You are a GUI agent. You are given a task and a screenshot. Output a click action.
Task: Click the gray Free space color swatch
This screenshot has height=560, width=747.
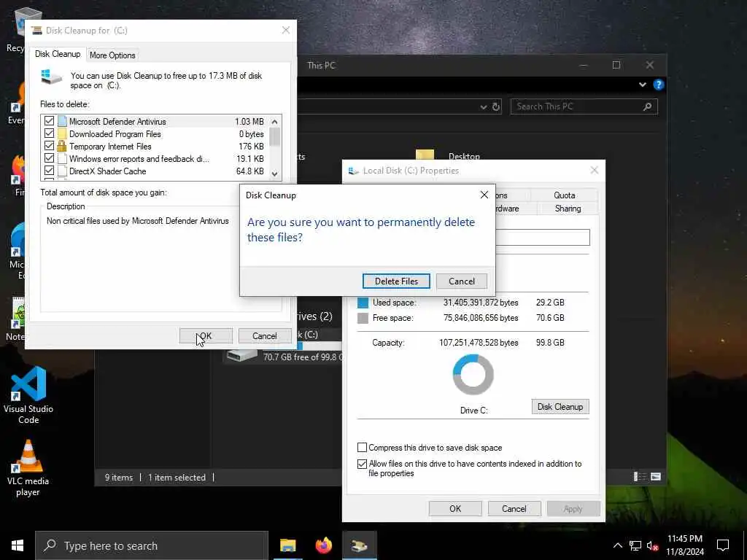click(363, 318)
